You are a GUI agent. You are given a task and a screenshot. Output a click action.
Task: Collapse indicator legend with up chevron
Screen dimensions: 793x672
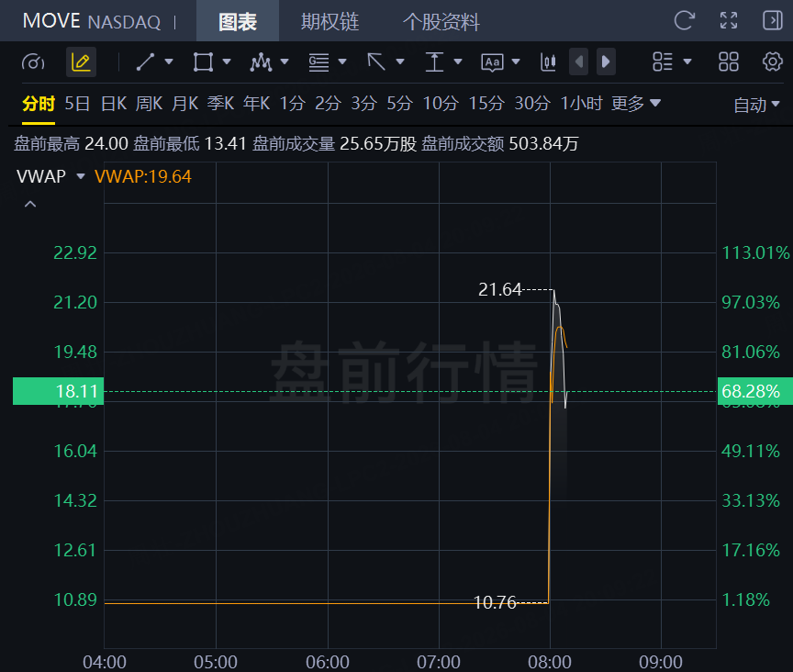tap(30, 204)
